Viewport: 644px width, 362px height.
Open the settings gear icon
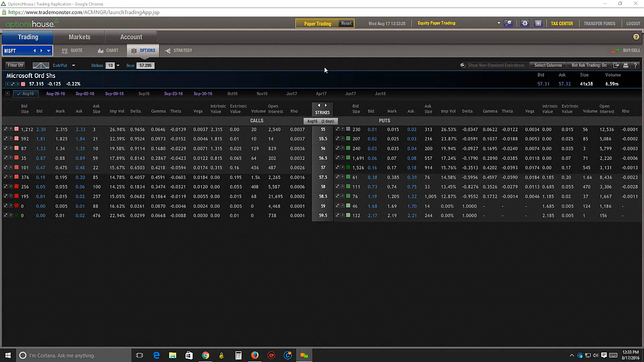pos(525,23)
